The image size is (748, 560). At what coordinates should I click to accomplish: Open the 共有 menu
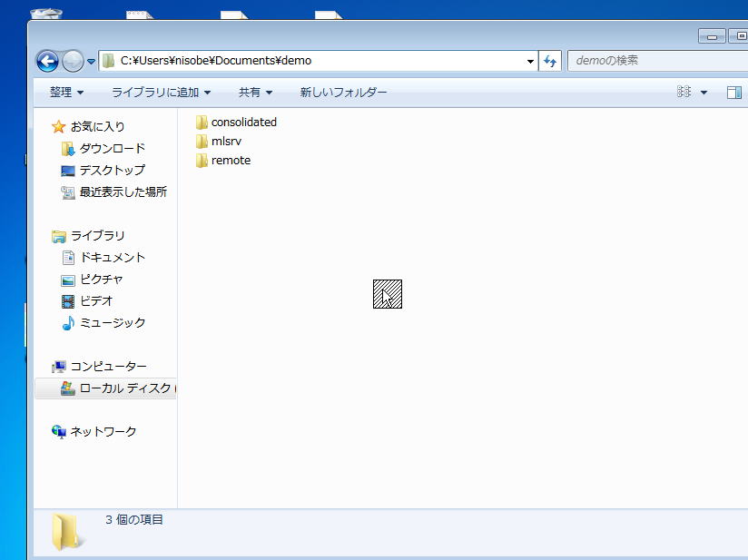click(255, 93)
